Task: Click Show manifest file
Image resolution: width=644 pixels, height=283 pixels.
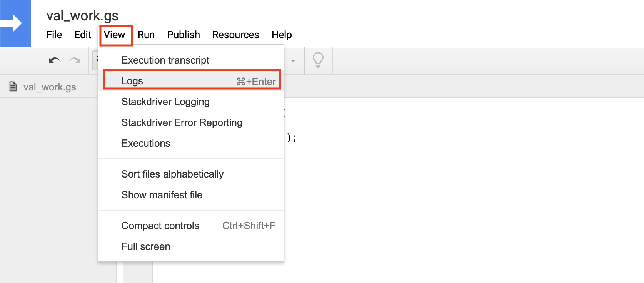Action: click(191, 195)
